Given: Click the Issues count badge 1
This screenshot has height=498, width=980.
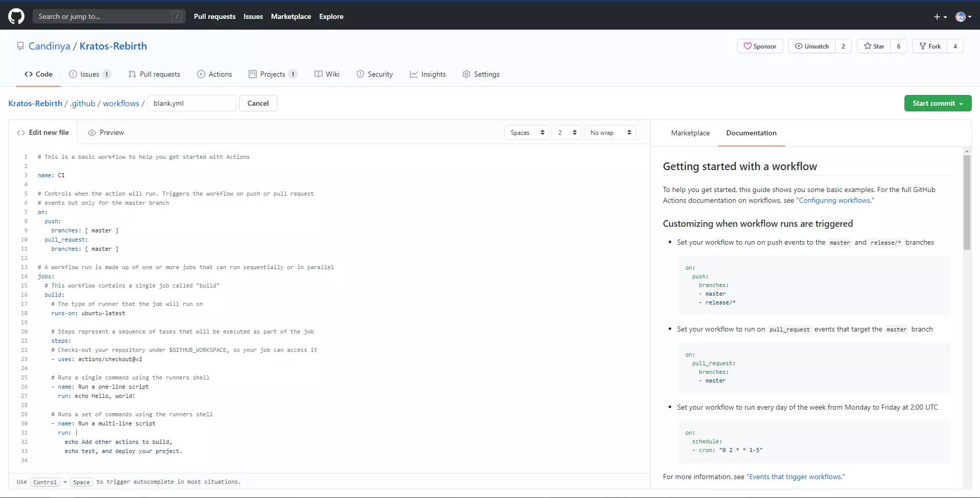Looking at the screenshot, I should 106,74.
